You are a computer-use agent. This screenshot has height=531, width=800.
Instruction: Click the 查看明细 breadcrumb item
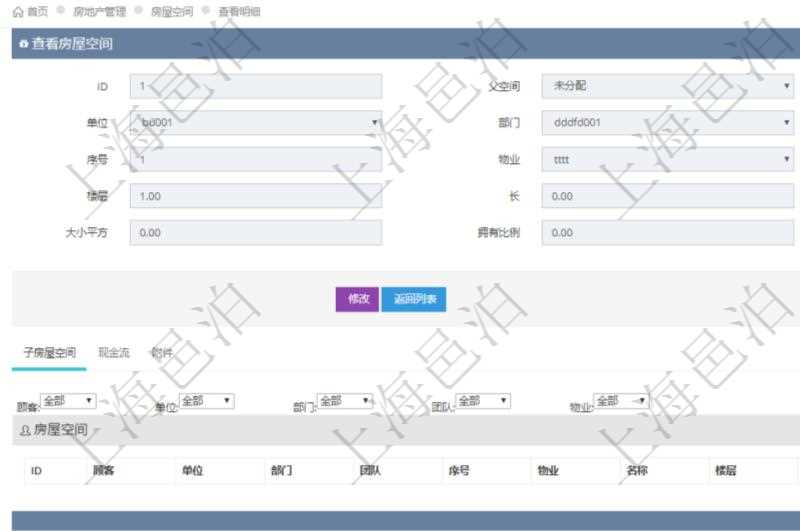pos(239,12)
